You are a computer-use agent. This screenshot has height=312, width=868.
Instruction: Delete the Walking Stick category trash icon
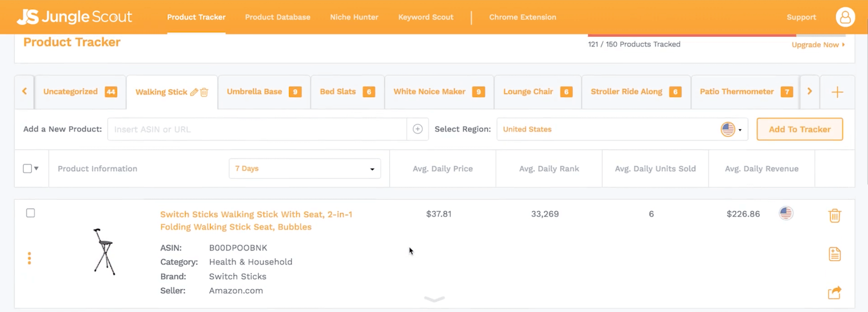click(x=204, y=92)
